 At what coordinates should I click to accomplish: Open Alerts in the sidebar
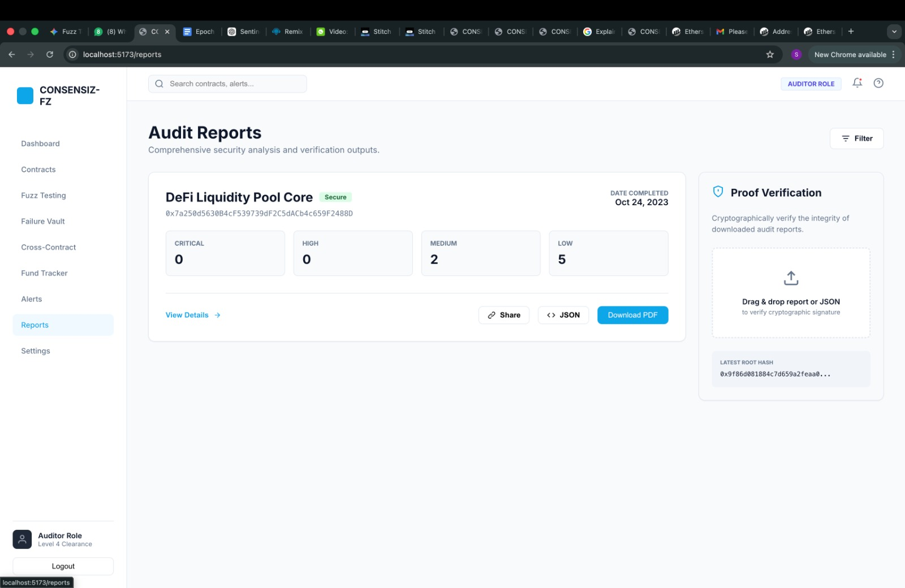[x=63, y=299]
